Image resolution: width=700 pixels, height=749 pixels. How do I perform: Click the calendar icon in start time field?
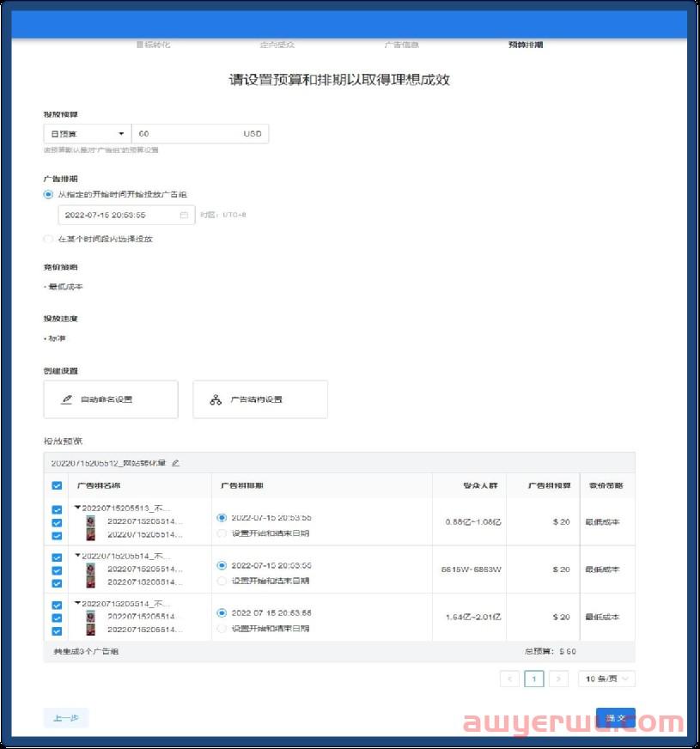[x=184, y=215]
